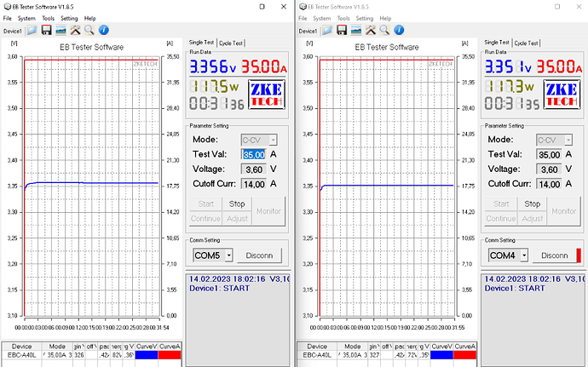Stop the test in left window
Viewport: 588px width, 367px height.
coord(237,204)
